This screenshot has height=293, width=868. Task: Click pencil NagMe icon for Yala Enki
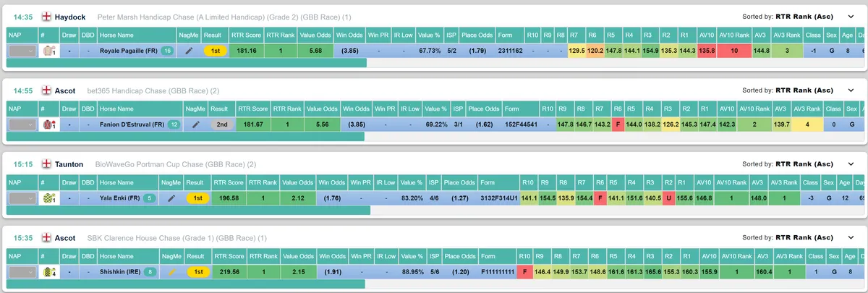click(x=171, y=198)
